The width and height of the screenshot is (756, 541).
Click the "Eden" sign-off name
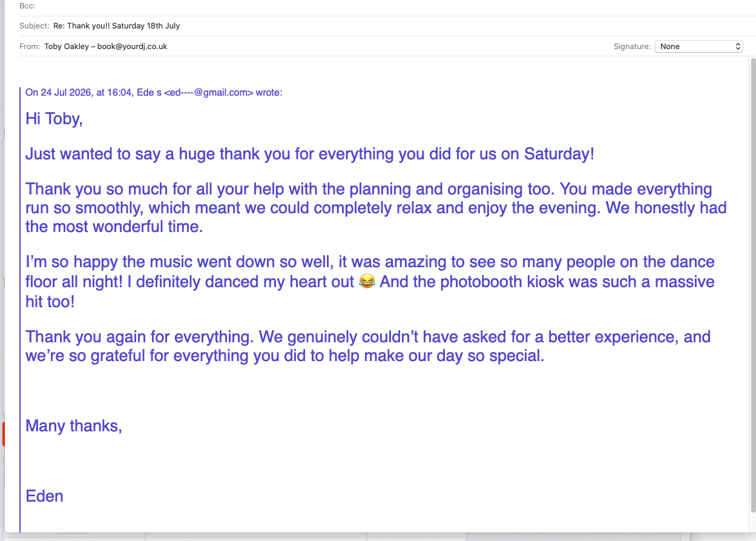coord(44,496)
